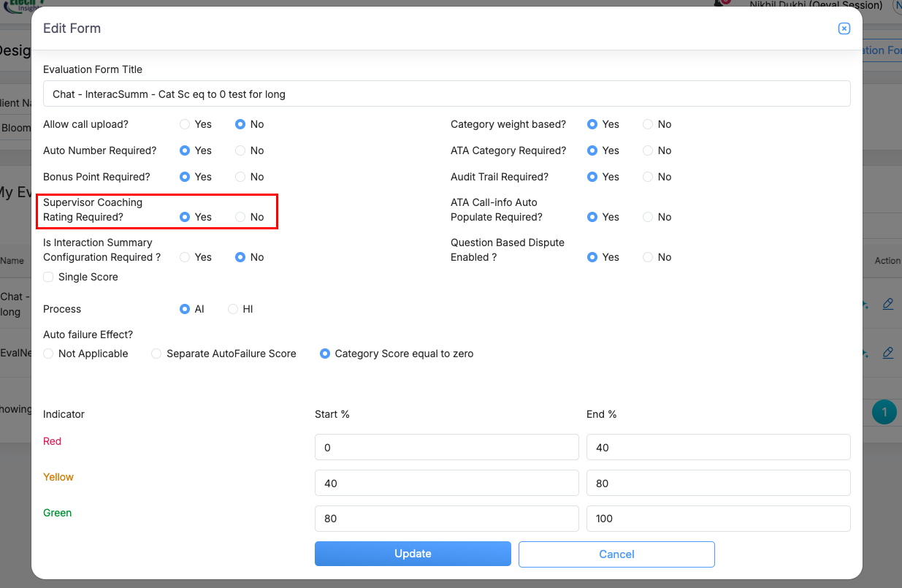Select HI as the Process option
This screenshot has width=902, height=588.
[x=233, y=309]
